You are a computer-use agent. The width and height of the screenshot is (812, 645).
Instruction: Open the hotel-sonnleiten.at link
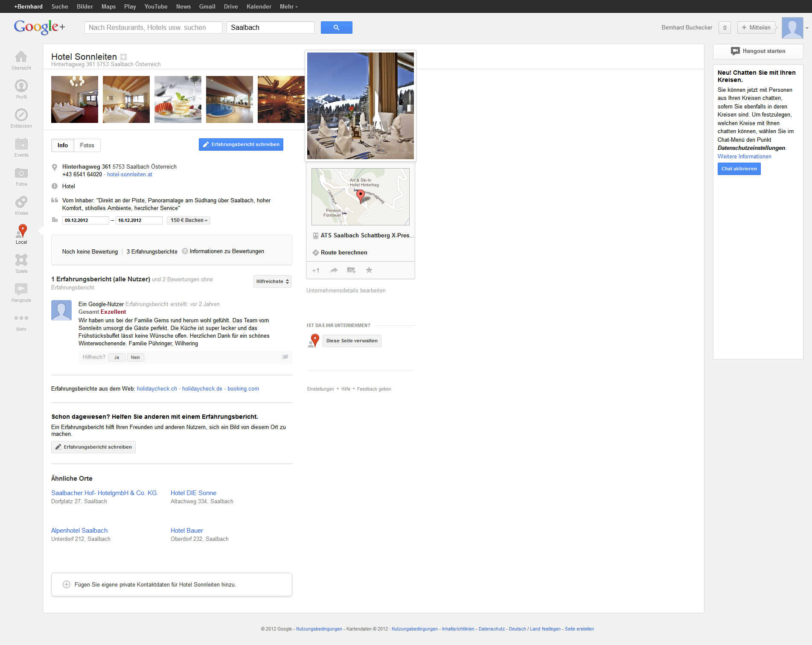click(129, 174)
